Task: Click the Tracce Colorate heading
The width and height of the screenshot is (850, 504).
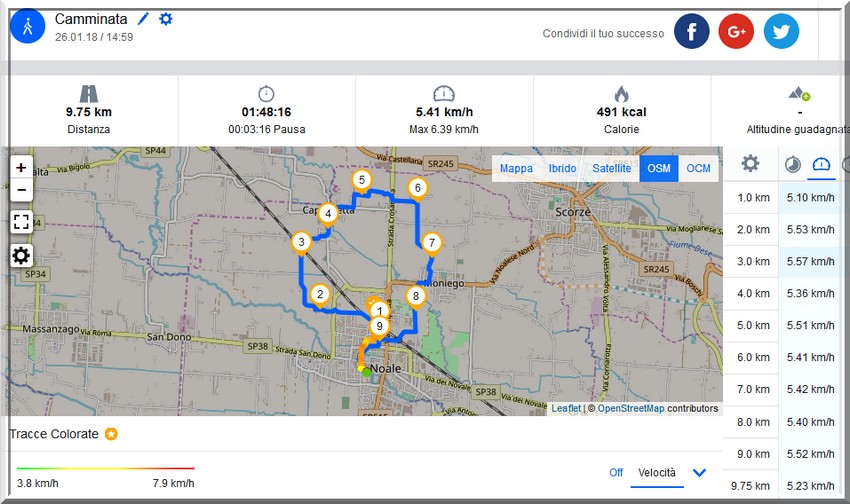Action: tap(54, 434)
